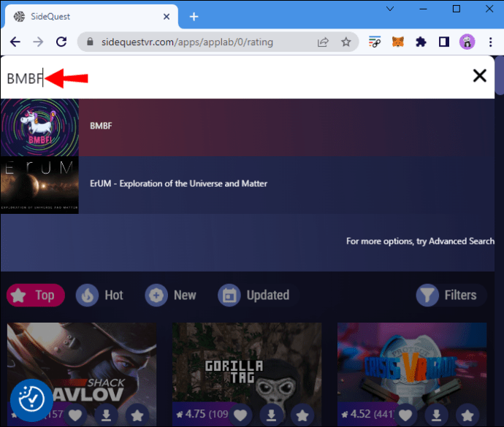The width and height of the screenshot is (504, 427).
Task: Open the Extensions puzzle menu
Action: point(421,42)
